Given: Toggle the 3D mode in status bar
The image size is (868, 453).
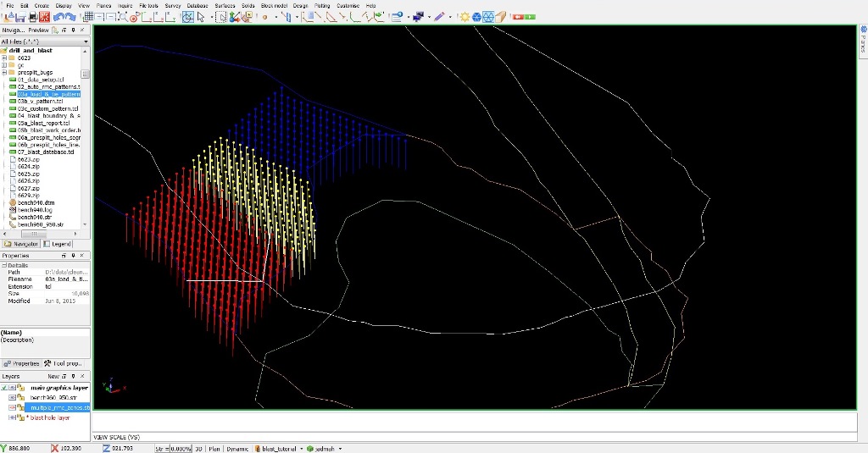Looking at the screenshot, I should [198, 449].
